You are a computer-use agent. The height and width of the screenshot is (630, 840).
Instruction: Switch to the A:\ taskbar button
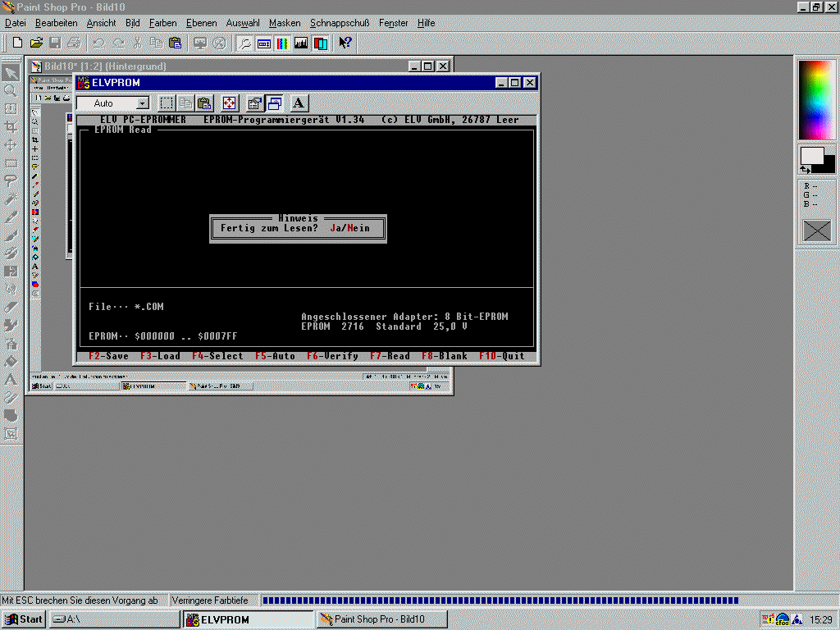[x=115, y=619]
